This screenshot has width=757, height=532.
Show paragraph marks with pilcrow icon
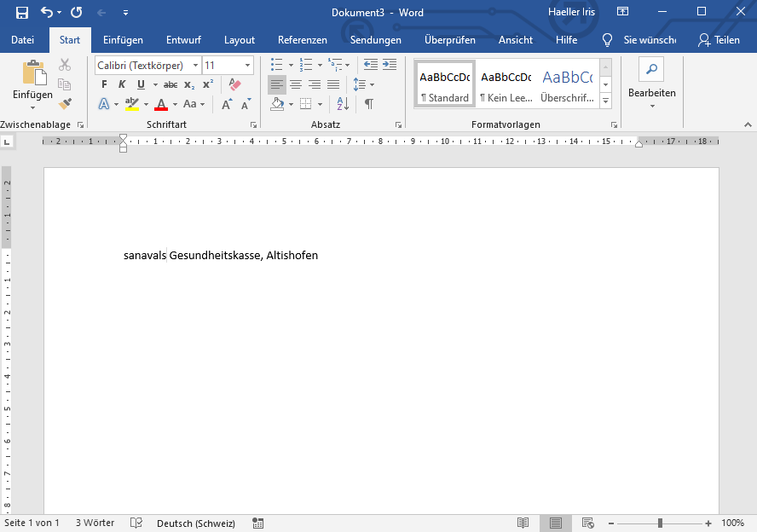coord(368,104)
